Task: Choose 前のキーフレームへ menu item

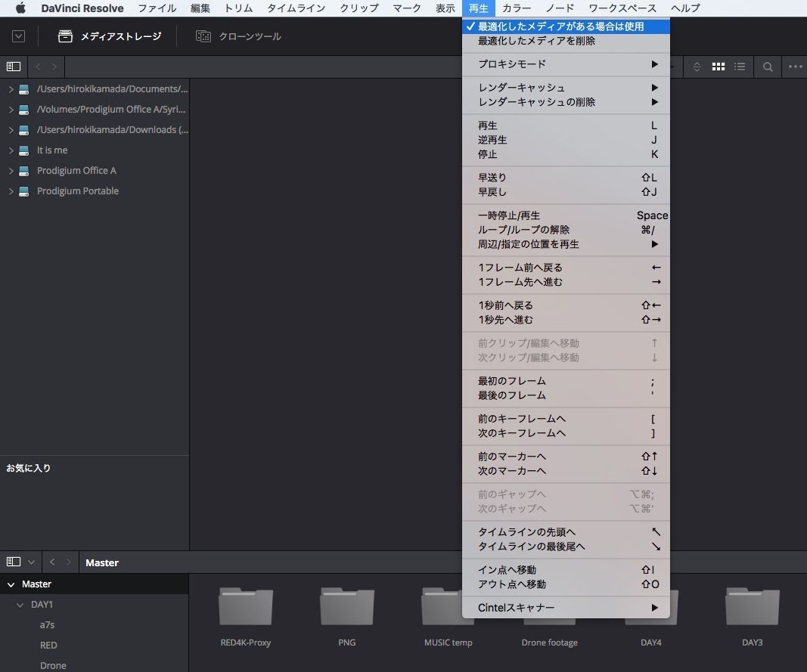Action: coord(566,419)
